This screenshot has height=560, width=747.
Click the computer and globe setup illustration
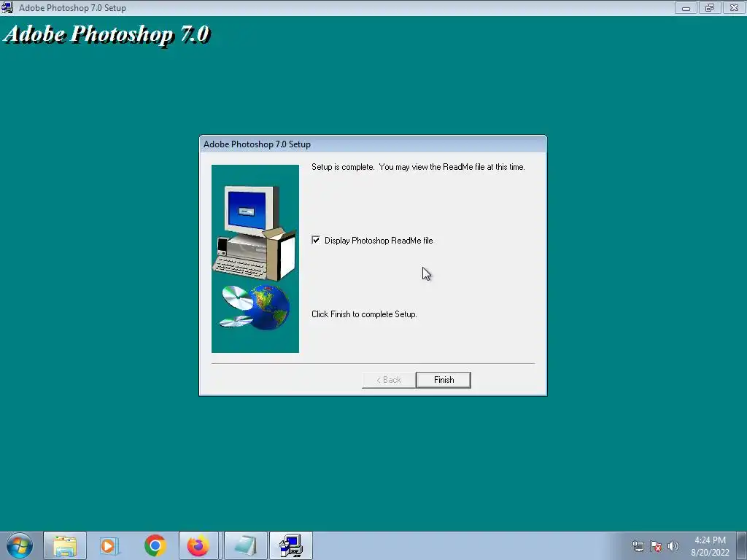click(255, 259)
